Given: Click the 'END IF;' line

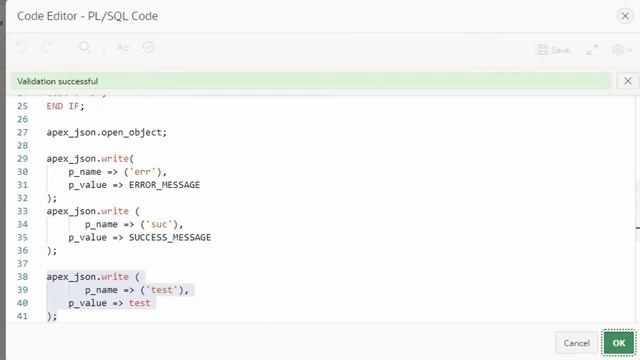Looking at the screenshot, I should [x=65, y=106].
